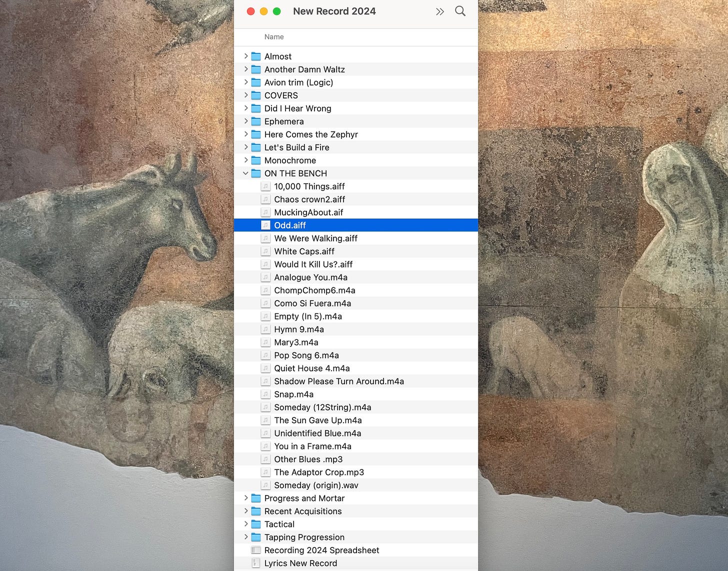Click the audio file icon for Chaos crown2.aiff
The height and width of the screenshot is (571, 728).
(x=266, y=199)
